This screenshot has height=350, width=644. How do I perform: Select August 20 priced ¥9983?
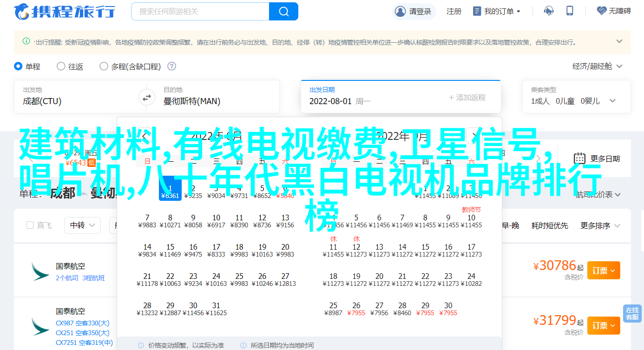coord(285,250)
